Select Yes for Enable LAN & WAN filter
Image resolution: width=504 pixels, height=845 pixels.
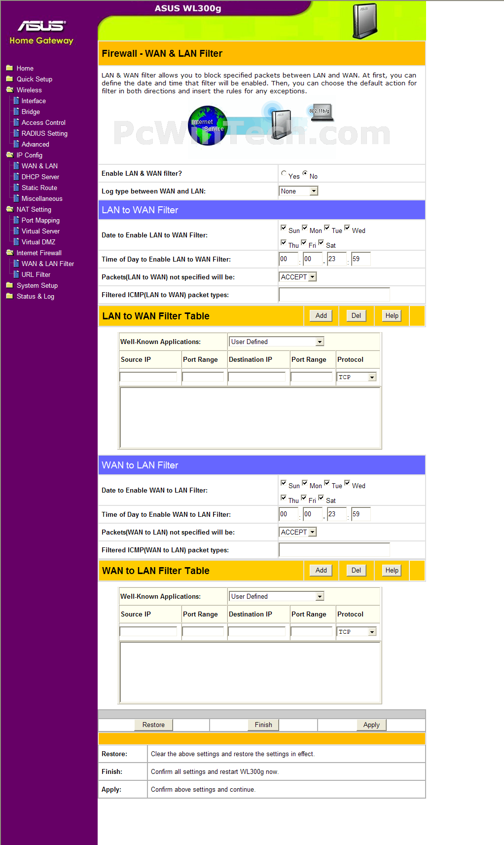point(284,173)
